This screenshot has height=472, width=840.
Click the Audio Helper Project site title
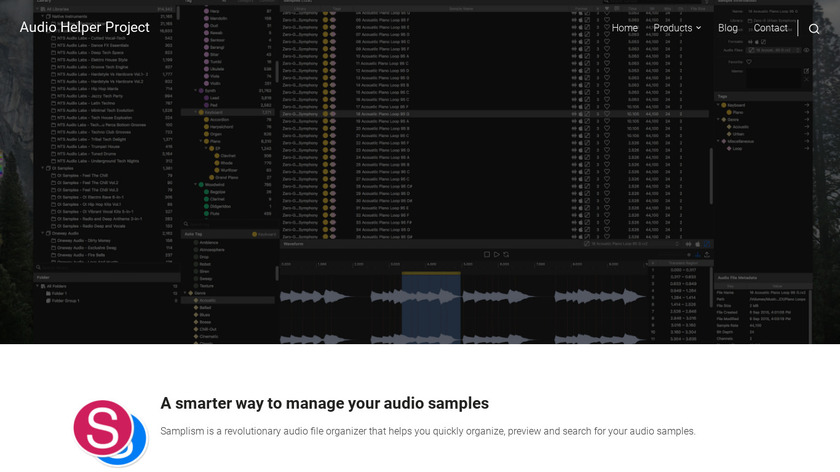tap(85, 27)
